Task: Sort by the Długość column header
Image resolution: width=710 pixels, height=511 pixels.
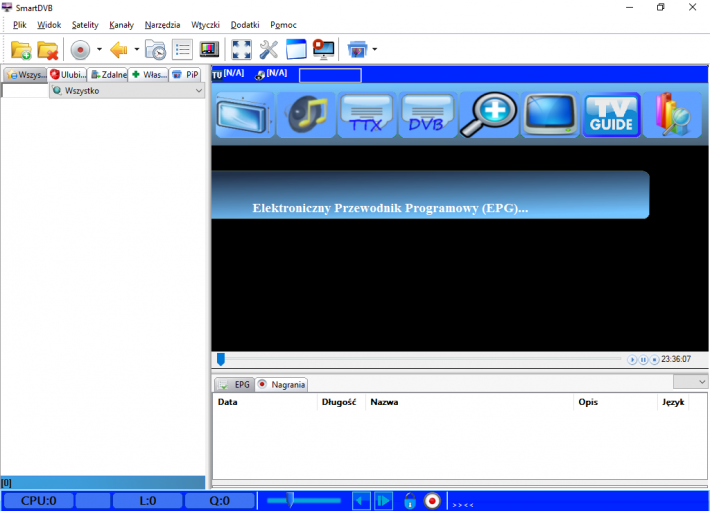Action: (x=341, y=402)
